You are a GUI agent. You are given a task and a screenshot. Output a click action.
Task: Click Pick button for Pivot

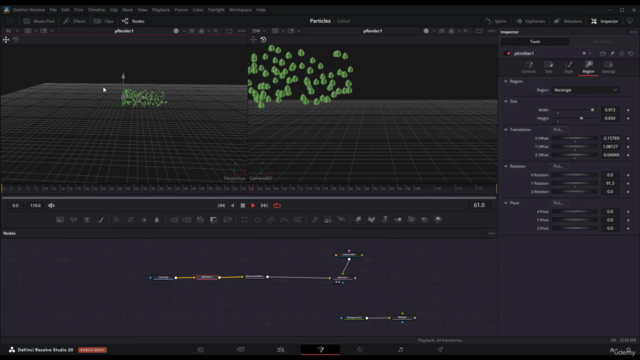point(558,203)
